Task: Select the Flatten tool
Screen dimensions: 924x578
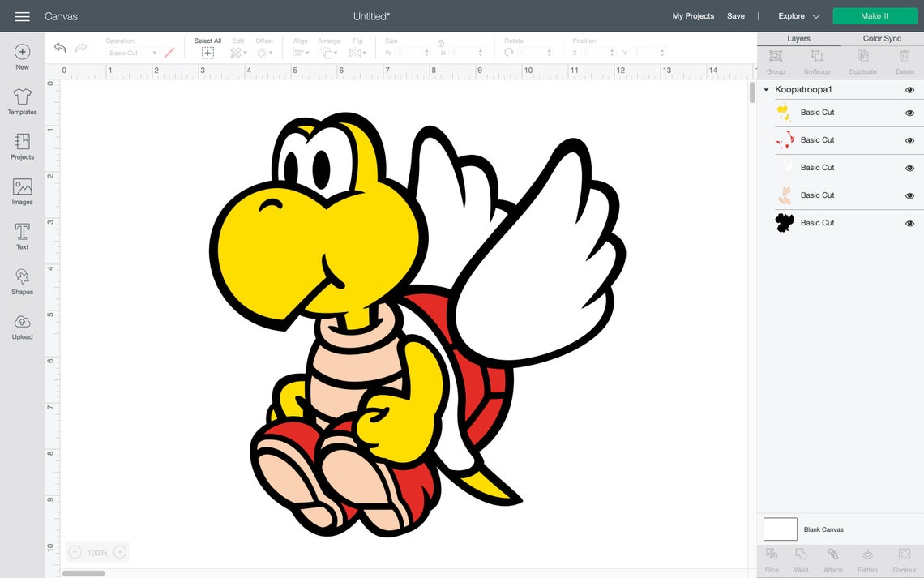Action: tap(867, 559)
